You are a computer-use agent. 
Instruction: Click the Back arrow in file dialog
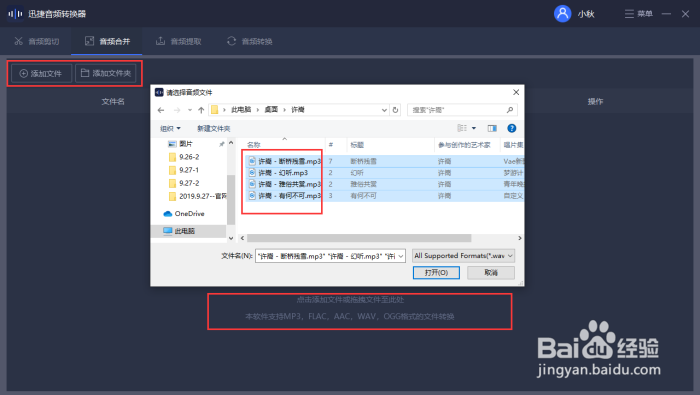pos(161,110)
